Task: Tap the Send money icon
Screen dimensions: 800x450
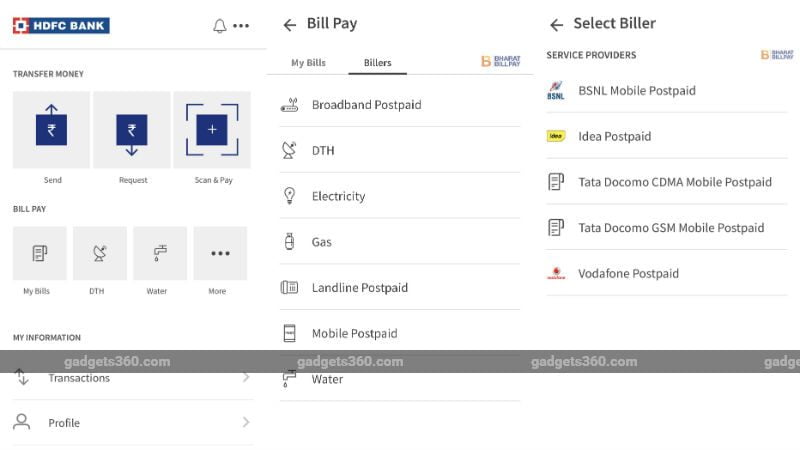Action: 52,130
